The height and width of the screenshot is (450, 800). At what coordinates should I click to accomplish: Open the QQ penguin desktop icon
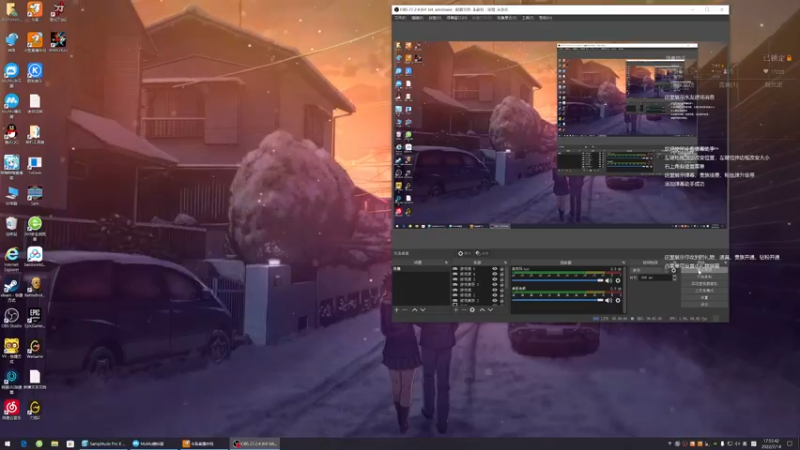click(11, 134)
